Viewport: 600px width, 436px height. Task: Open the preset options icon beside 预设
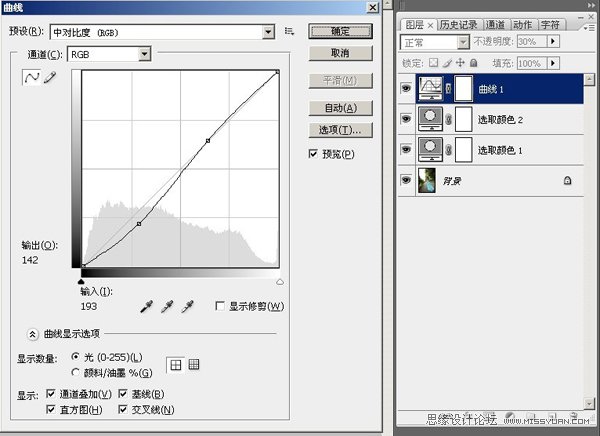pyautogui.click(x=289, y=32)
